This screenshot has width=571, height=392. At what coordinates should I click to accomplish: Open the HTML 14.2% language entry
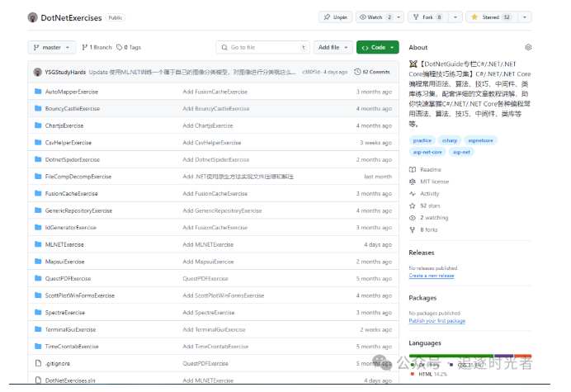coord(428,374)
